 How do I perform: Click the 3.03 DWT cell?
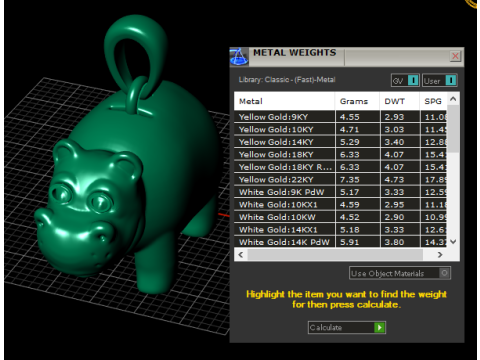(x=400, y=129)
